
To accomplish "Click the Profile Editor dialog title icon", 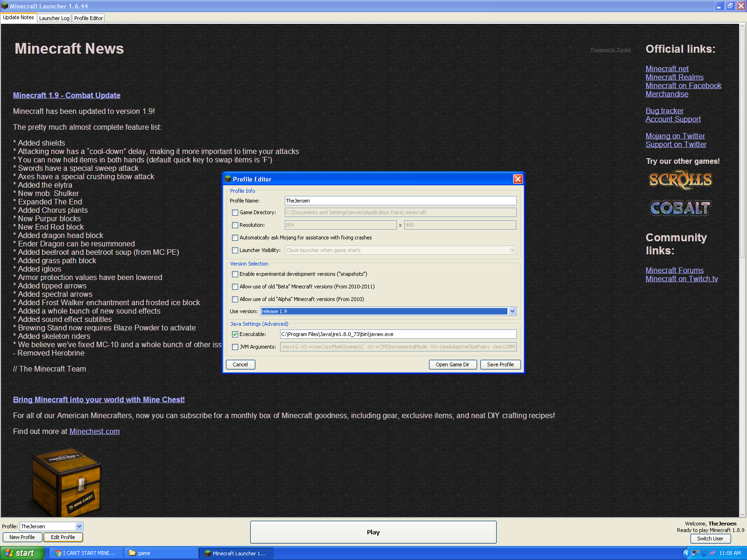I will (x=228, y=179).
